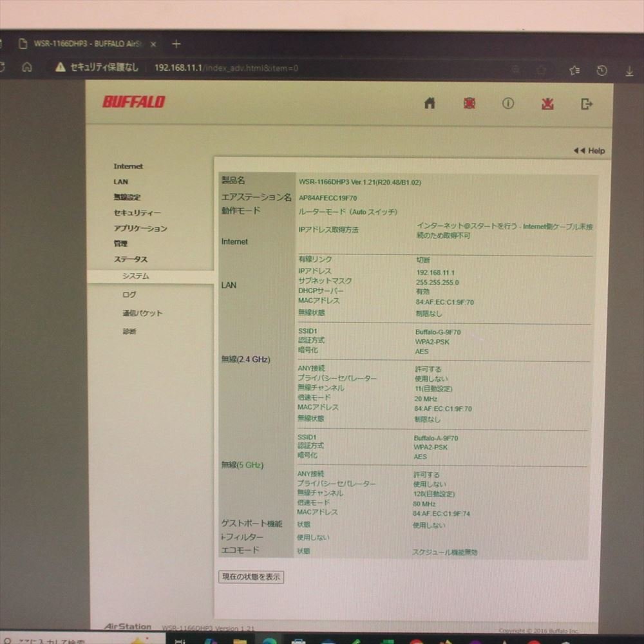Select the 診断 submenu item
Viewport: 644px width, 644px height.
(x=129, y=331)
